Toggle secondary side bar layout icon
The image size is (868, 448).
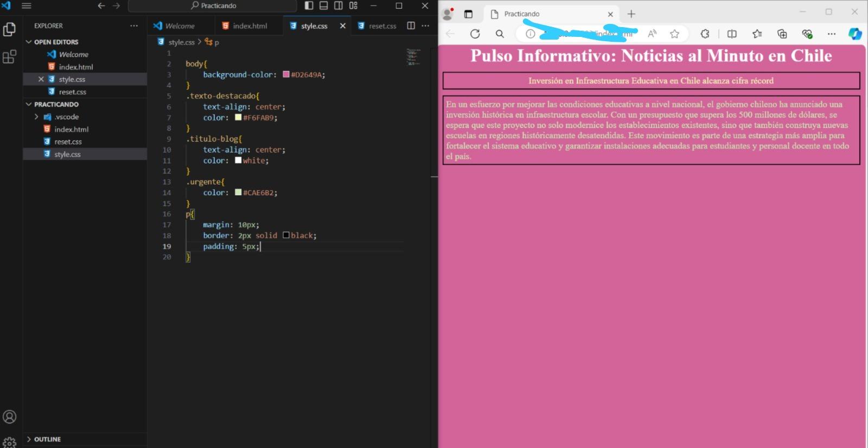pyautogui.click(x=339, y=5)
